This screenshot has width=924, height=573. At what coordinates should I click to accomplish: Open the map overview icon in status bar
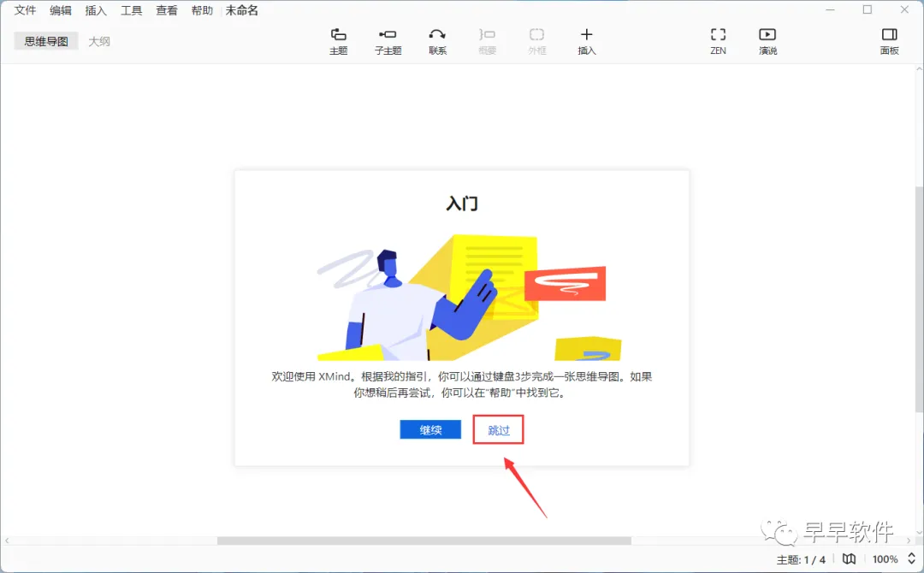849,558
